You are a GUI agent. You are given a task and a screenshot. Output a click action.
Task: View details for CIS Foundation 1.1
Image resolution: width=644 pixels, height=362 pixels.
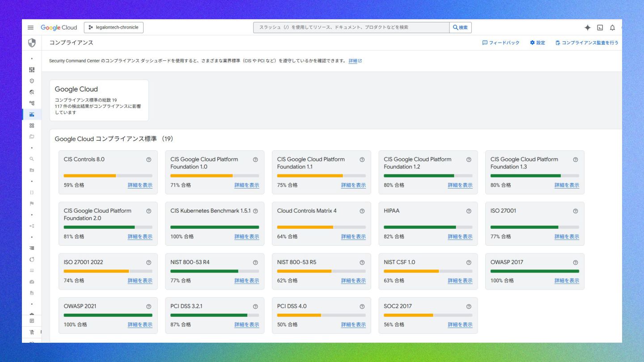pyautogui.click(x=353, y=185)
